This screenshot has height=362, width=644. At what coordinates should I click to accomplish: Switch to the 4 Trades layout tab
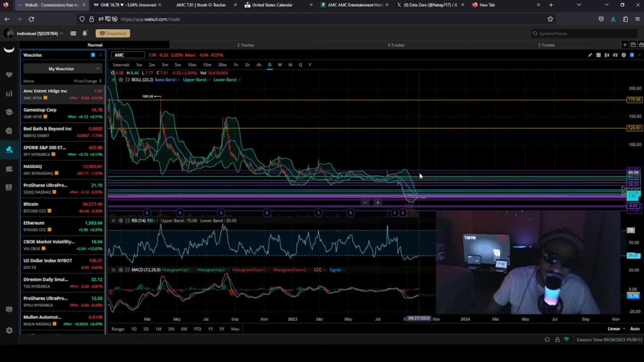(x=396, y=45)
